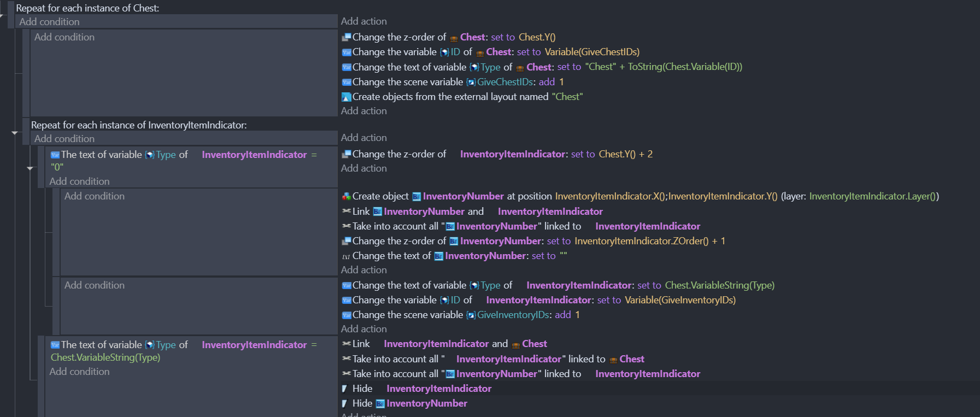Click 'Add condition' under Chest.VariableString(Type) condition
980x417 pixels.
(79, 372)
